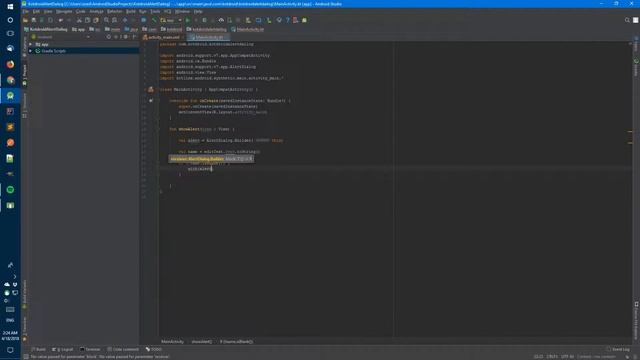This screenshot has height=360, width=640.
Task: Open the Terminal tool window tab
Action: pos(90,349)
